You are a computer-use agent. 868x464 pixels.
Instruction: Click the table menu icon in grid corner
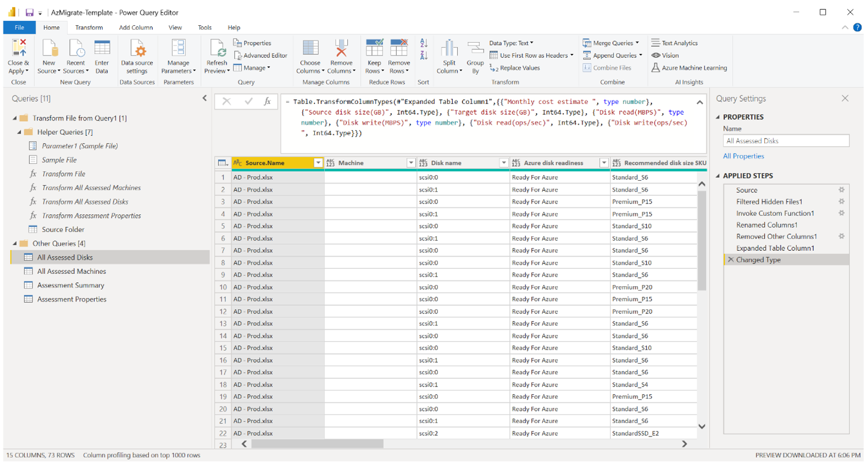coord(223,163)
